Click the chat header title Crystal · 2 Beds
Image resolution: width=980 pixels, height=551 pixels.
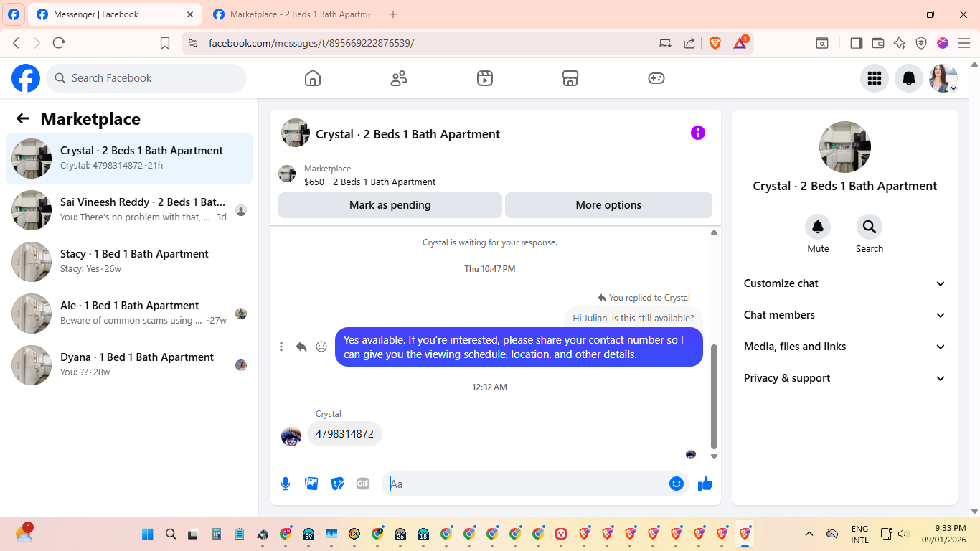407,134
